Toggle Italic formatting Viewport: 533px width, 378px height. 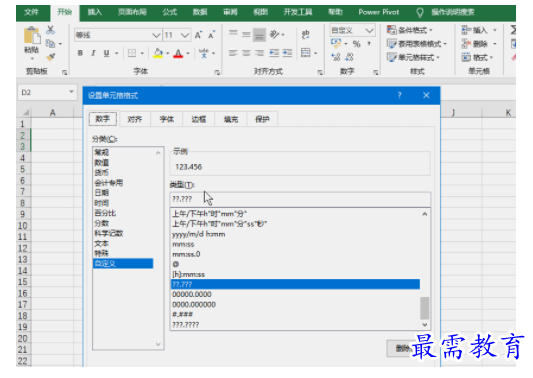[93, 53]
